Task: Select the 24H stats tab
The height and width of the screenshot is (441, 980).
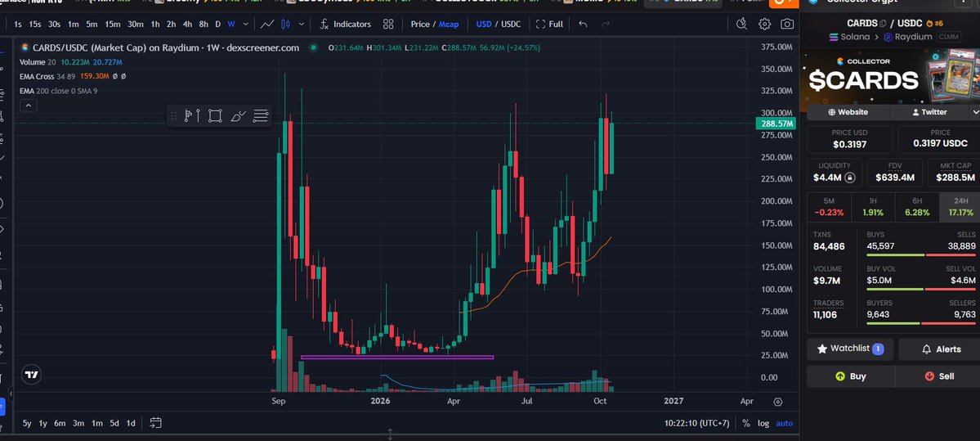Action: click(x=960, y=206)
